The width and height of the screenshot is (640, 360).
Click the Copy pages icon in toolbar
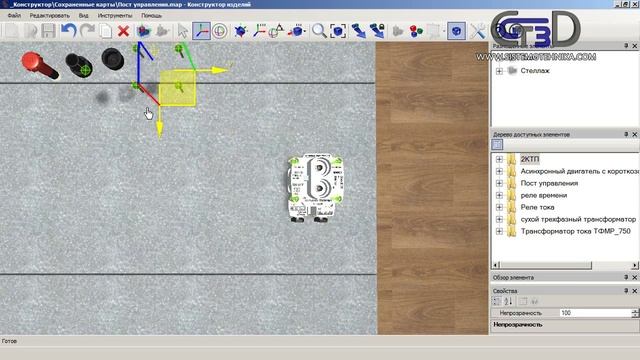point(105,31)
